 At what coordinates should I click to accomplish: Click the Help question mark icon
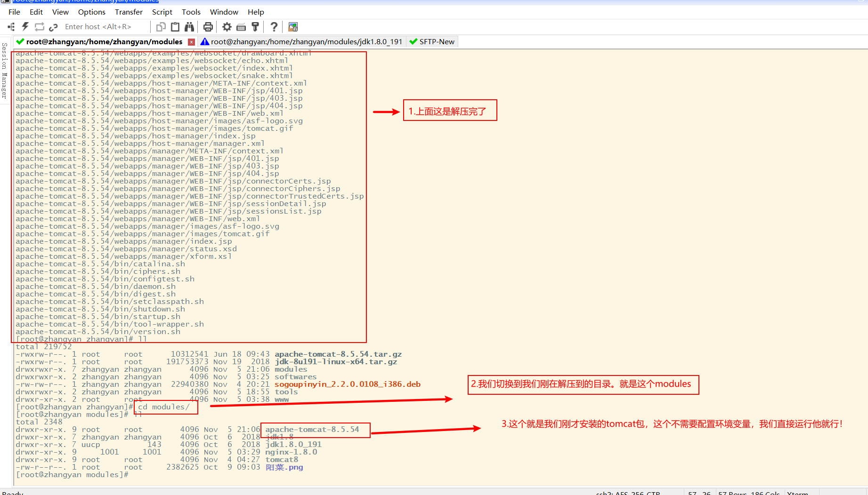click(274, 27)
